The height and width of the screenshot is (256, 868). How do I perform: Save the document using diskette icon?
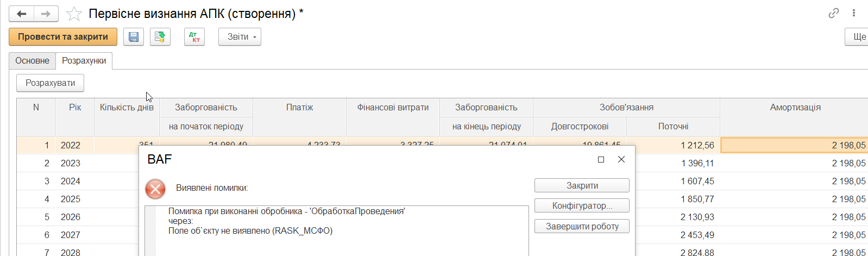[134, 37]
